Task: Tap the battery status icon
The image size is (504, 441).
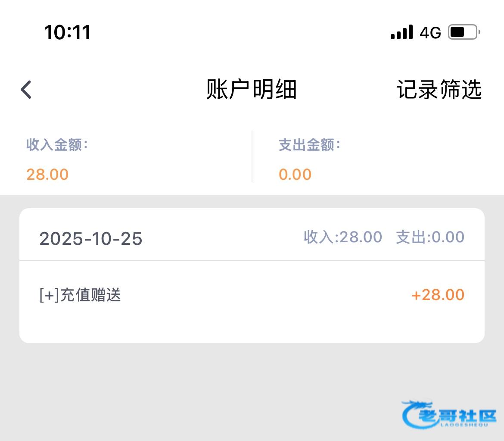Action: click(464, 32)
